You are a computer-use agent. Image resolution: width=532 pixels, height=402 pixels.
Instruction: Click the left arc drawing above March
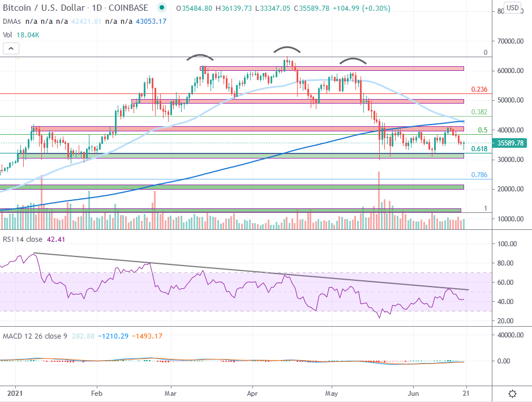click(200, 55)
